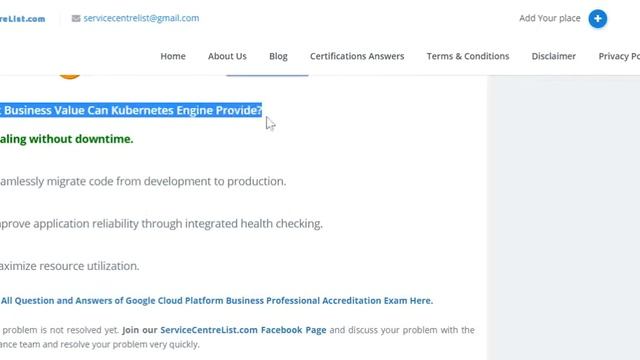Image resolution: width=640 pixels, height=360 pixels.
Task: Go to the Home menu item
Action: (x=173, y=56)
